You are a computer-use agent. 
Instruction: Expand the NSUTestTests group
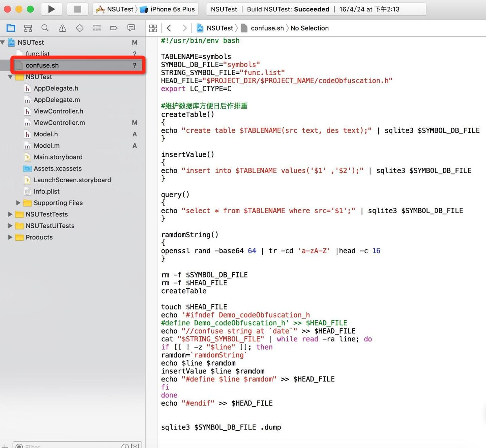[x=10, y=214]
